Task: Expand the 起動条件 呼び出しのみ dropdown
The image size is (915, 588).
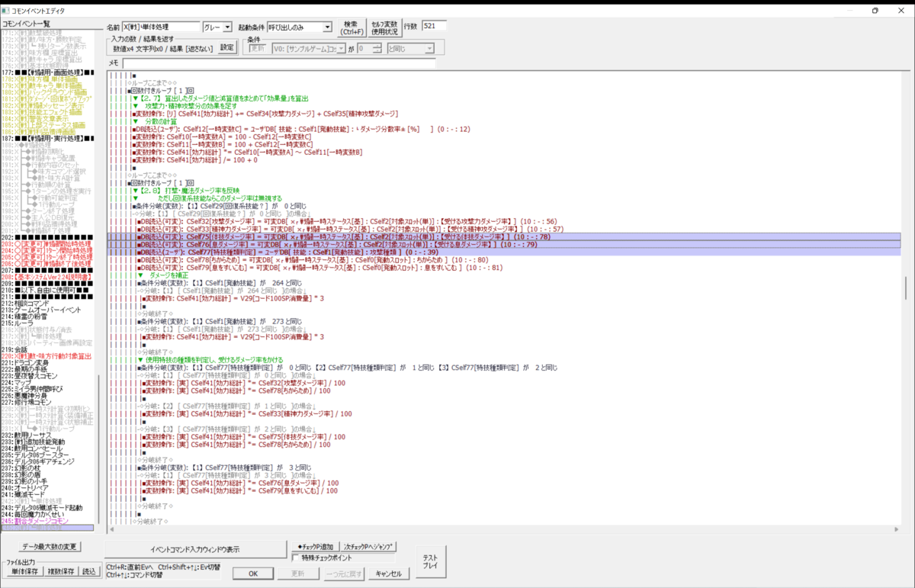Action: point(300,27)
